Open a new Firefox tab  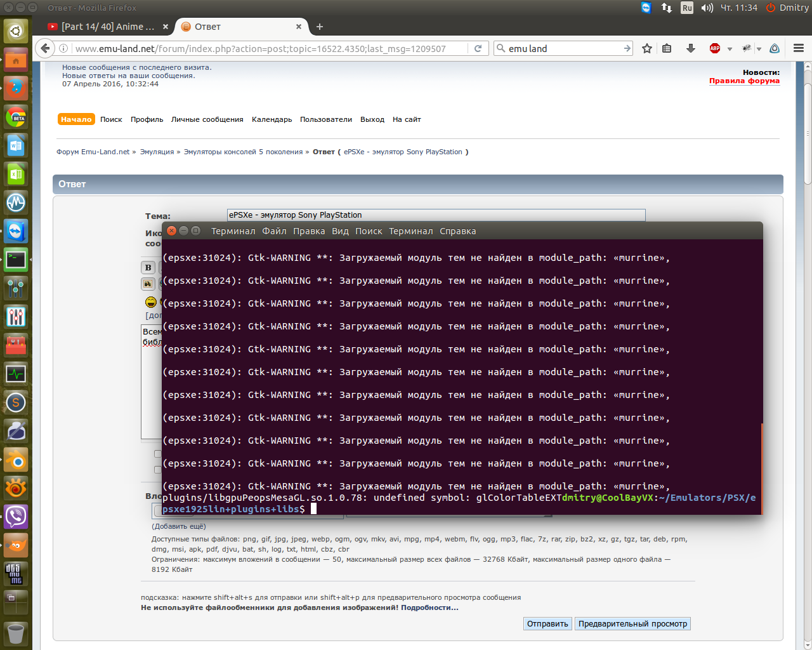[x=320, y=27]
